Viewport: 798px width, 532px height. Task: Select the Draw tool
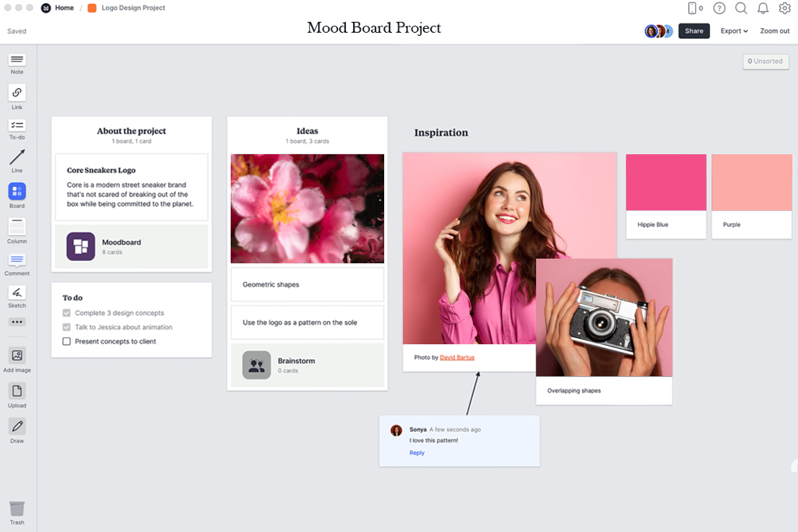coord(17,426)
